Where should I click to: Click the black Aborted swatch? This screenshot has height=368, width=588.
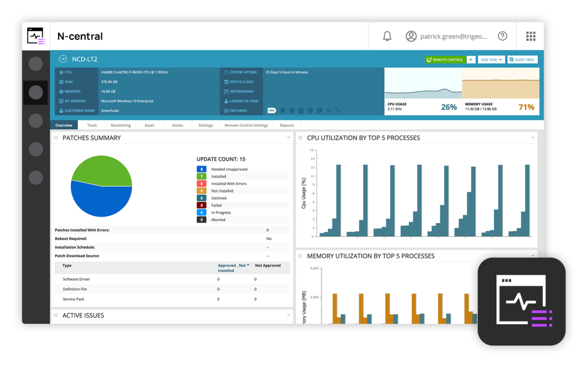pyautogui.click(x=201, y=220)
